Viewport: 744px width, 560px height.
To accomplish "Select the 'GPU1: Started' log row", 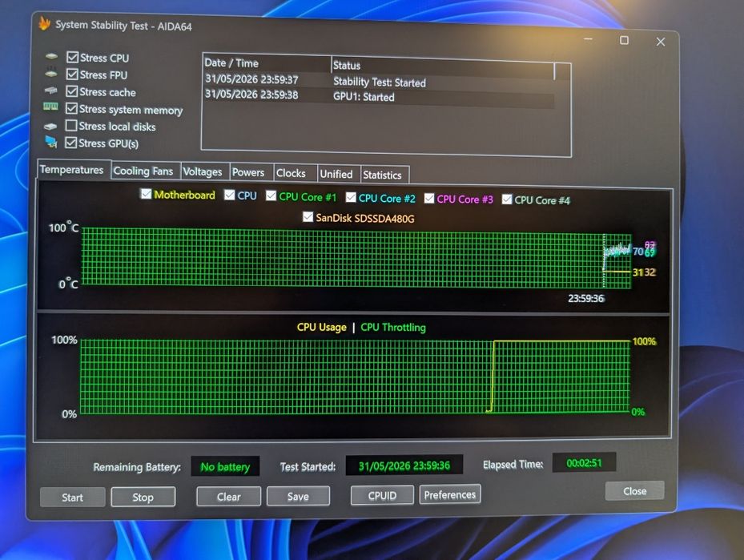I will point(379,95).
